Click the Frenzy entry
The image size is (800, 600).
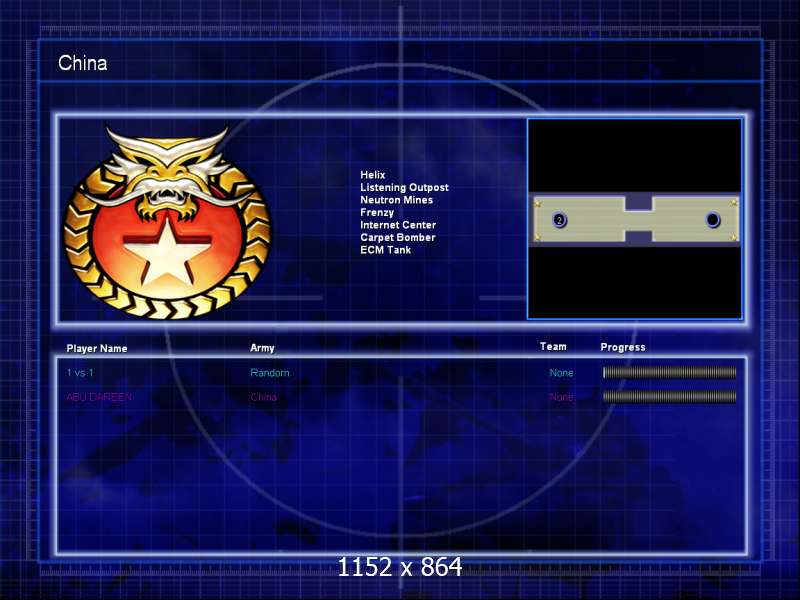377,212
